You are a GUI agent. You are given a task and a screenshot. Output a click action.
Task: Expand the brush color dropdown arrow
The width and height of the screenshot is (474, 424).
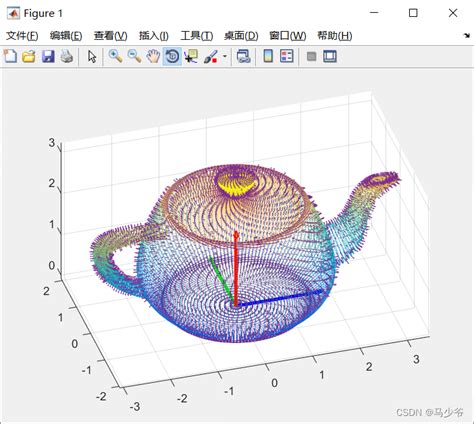click(x=225, y=56)
